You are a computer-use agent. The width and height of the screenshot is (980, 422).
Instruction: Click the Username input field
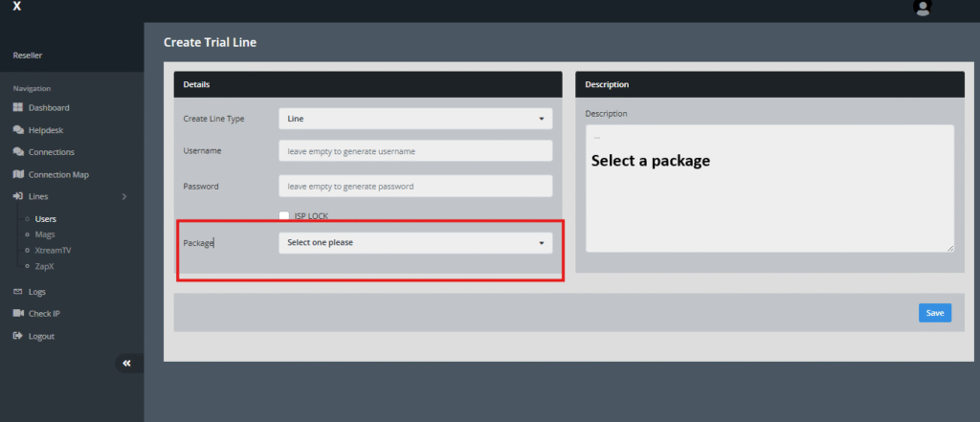(415, 151)
